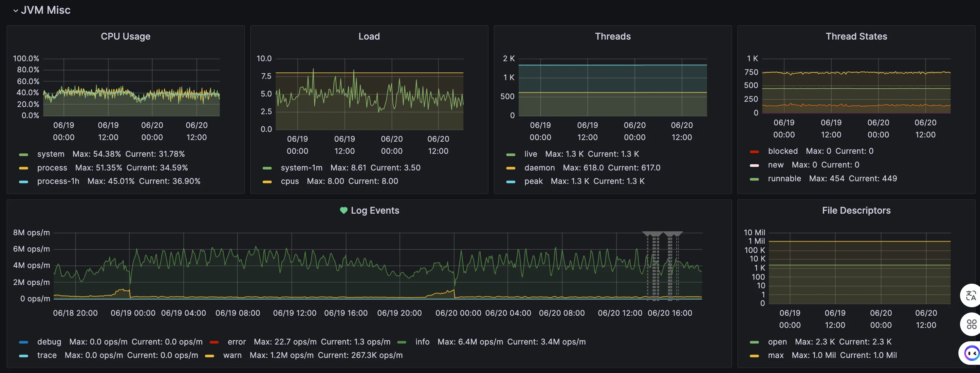Open the Threads panel title menu

tap(613, 37)
